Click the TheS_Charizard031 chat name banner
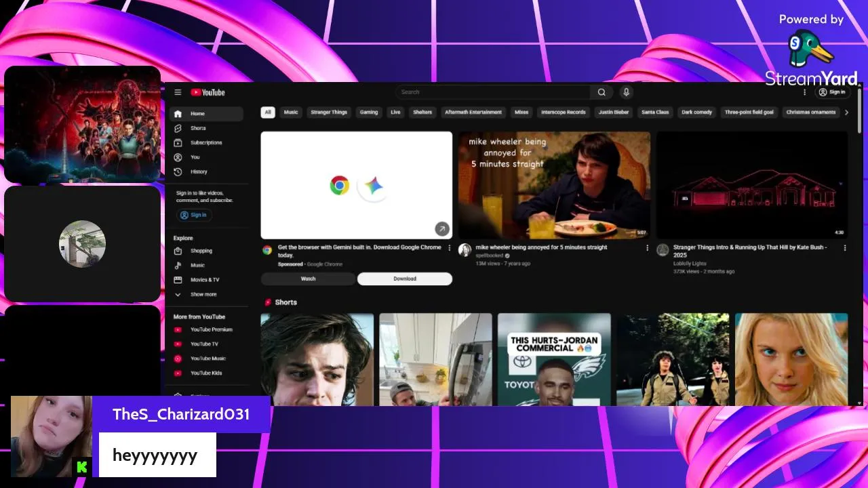This screenshot has height=488, width=868. point(181,414)
